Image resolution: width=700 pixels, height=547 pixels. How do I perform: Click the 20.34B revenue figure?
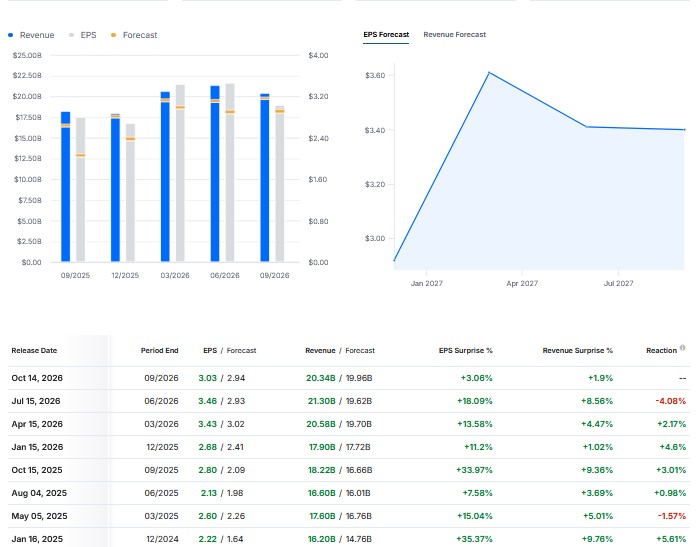tap(321, 378)
